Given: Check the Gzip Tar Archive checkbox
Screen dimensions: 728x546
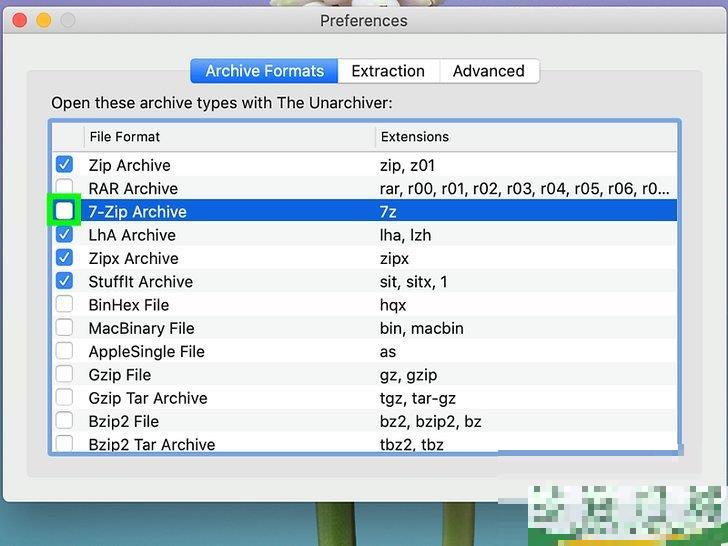Looking at the screenshot, I should (65, 398).
